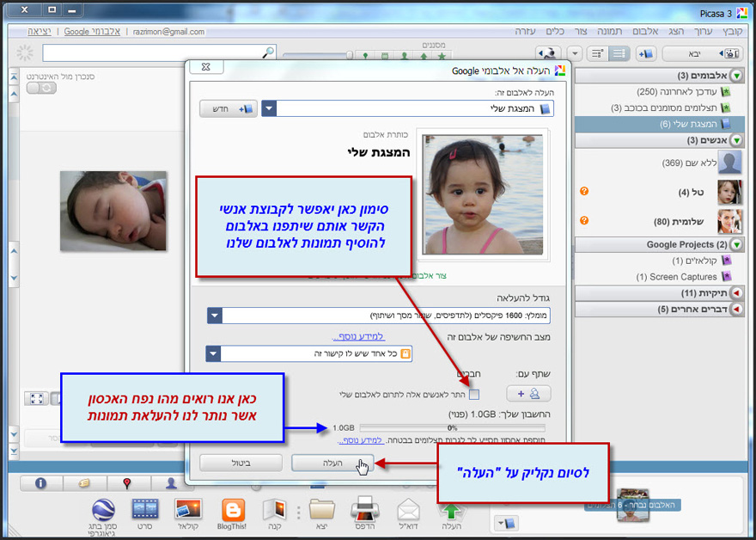Click the add contacts button in dialog
This screenshot has width=756, height=540.
pyautogui.click(x=528, y=394)
